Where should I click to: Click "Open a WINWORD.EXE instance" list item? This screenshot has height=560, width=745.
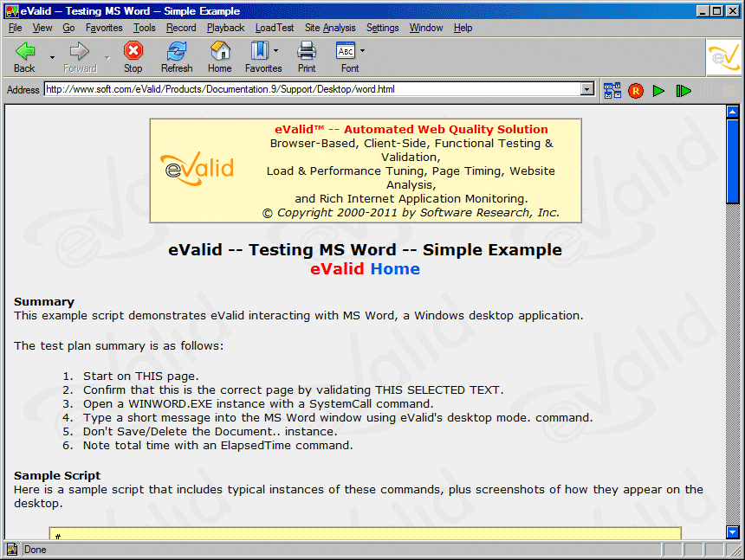(258, 404)
